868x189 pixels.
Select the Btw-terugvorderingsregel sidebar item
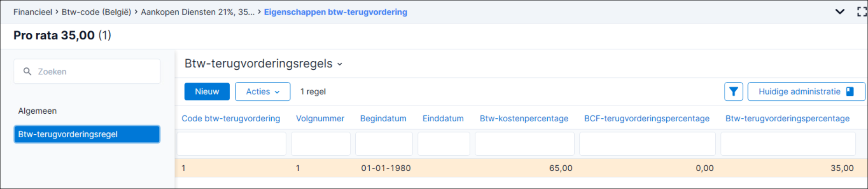87,134
